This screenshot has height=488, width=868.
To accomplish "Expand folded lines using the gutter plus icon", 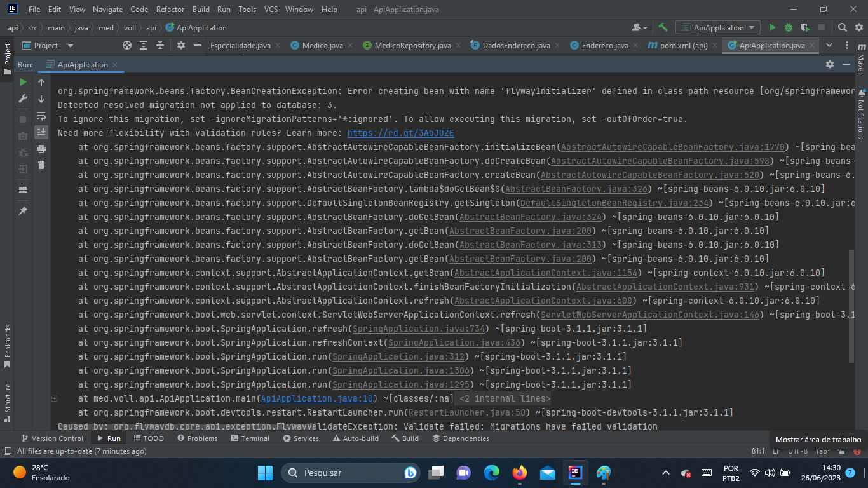I will pyautogui.click(x=54, y=398).
